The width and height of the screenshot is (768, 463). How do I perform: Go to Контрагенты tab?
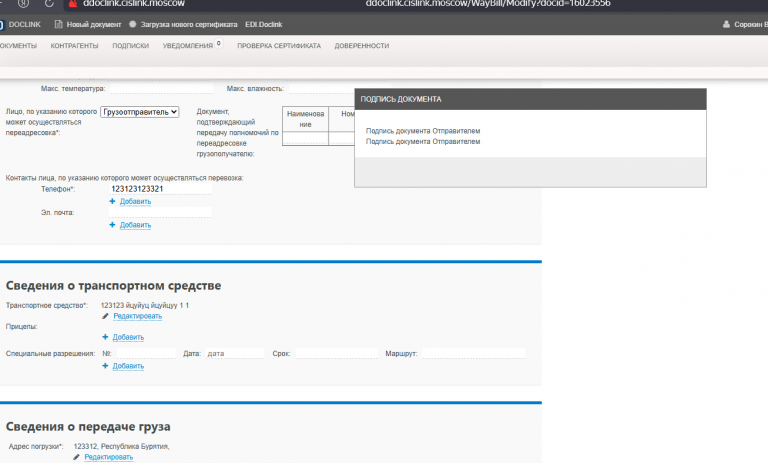point(74,46)
